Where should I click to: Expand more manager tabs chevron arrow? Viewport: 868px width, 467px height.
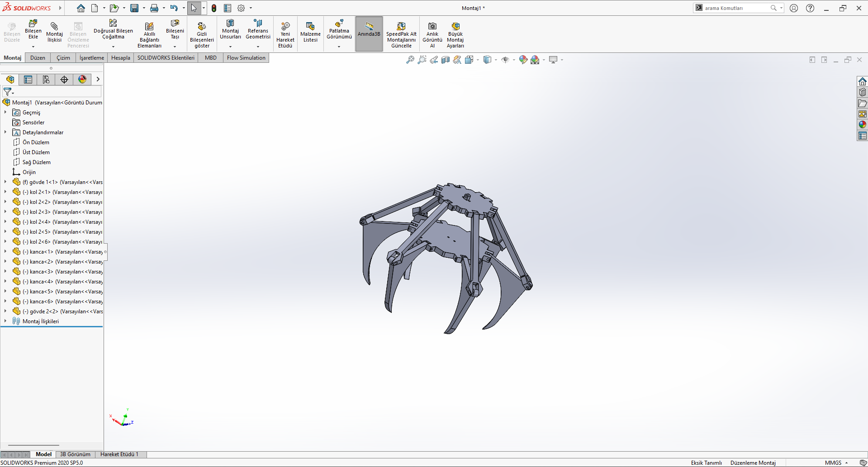coord(98,80)
